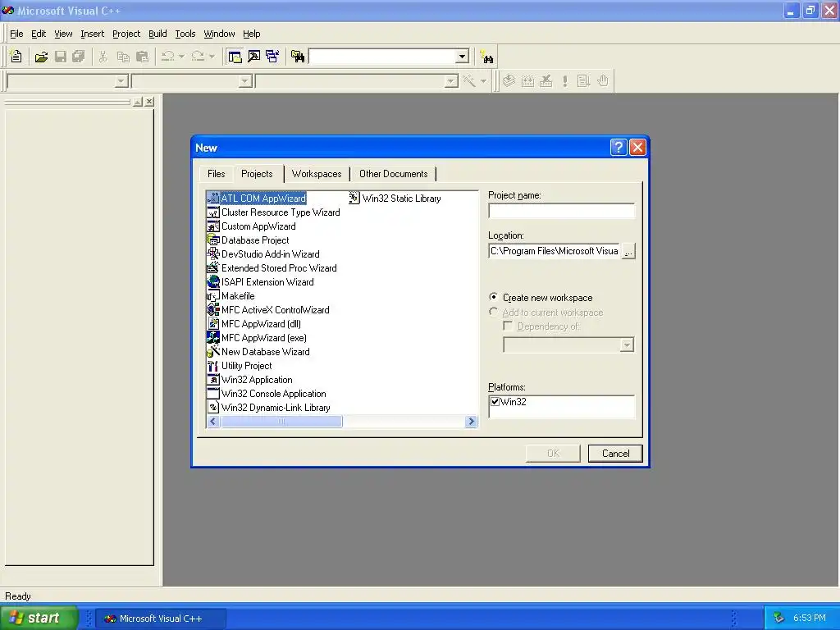
Task: Switch to the Workspaces tab
Action: (317, 174)
